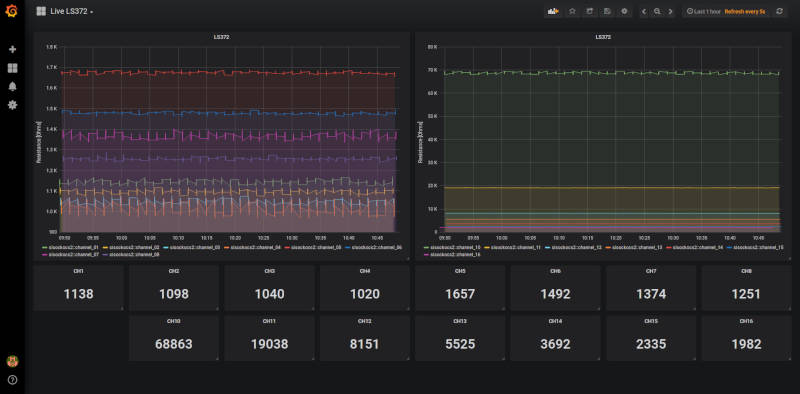The height and width of the screenshot is (394, 800).
Task: Click the 1982 value in CH16 panel
Action: tap(746, 344)
